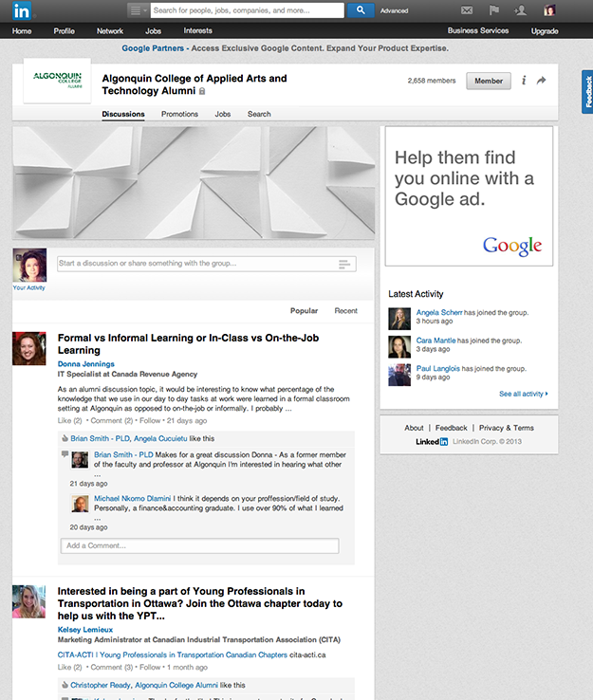Open the CITA-ACTI Young Professionals link
593x700 pixels.
pos(173,654)
